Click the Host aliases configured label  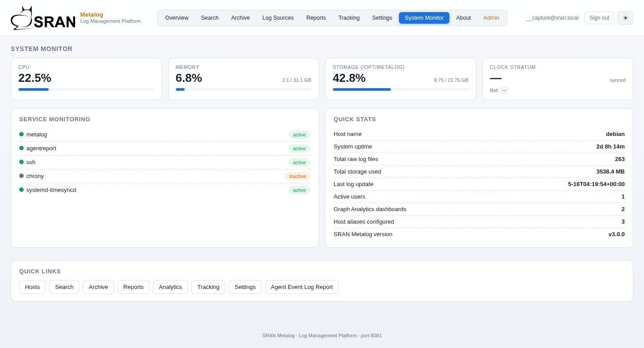click(364, 221)
